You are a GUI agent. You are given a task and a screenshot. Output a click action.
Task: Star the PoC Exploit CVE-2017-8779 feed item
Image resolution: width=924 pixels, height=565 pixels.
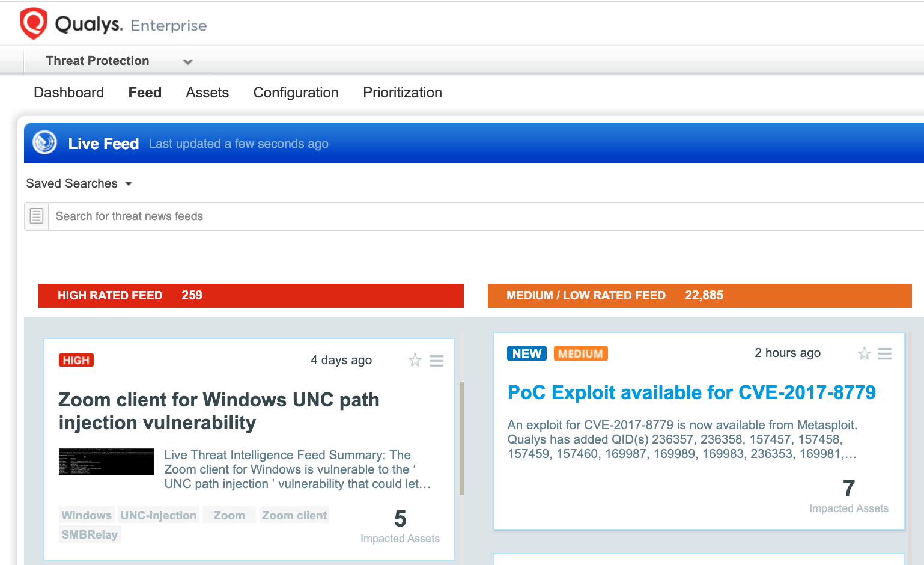point(864,354)
